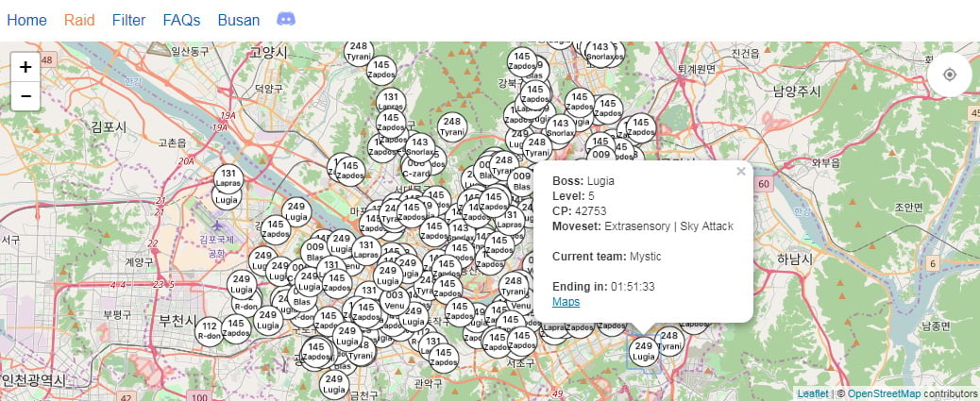Click the 'Moveset: Extrasensory | Sky Attack' line
Screen dimensions: 980x401
[x=643, y=226]
